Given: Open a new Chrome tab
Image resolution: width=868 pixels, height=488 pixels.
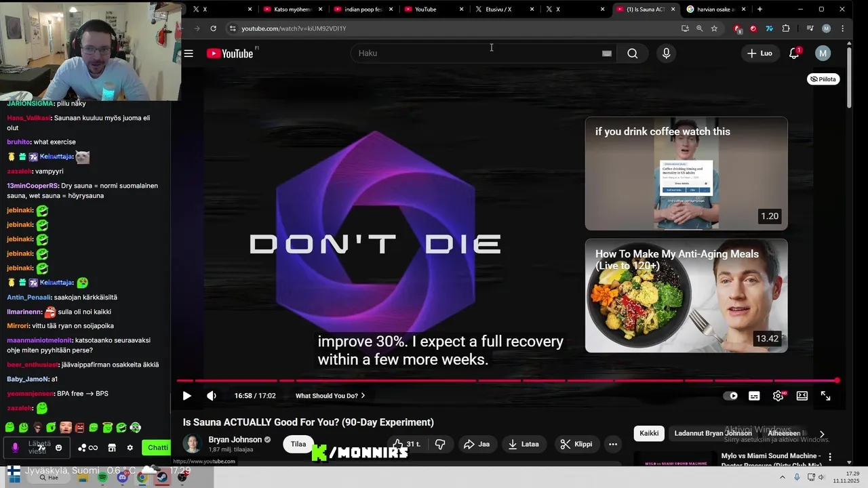Looking at the screenshot, I should [x=759, y=9].
